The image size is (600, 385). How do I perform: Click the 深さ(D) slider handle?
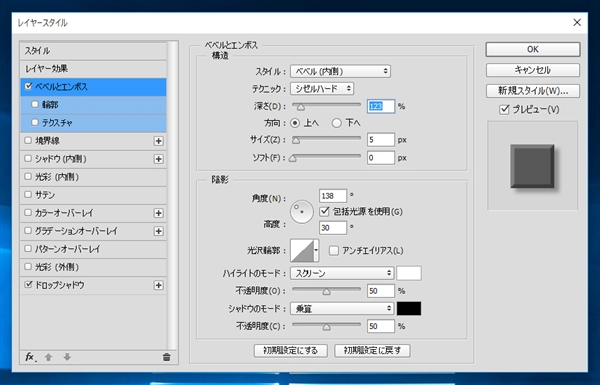pos(301,108)
